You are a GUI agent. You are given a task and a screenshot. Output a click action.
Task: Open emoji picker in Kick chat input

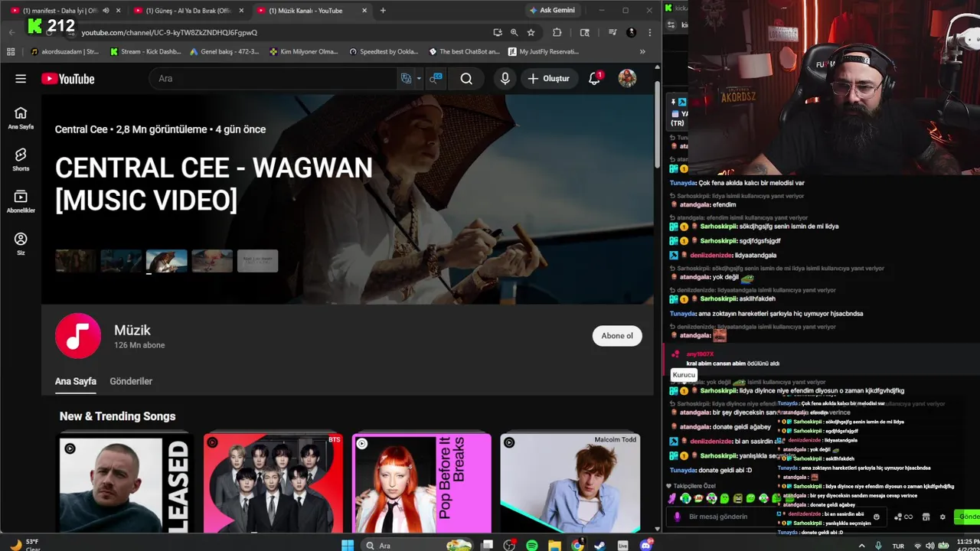[876, 517]
